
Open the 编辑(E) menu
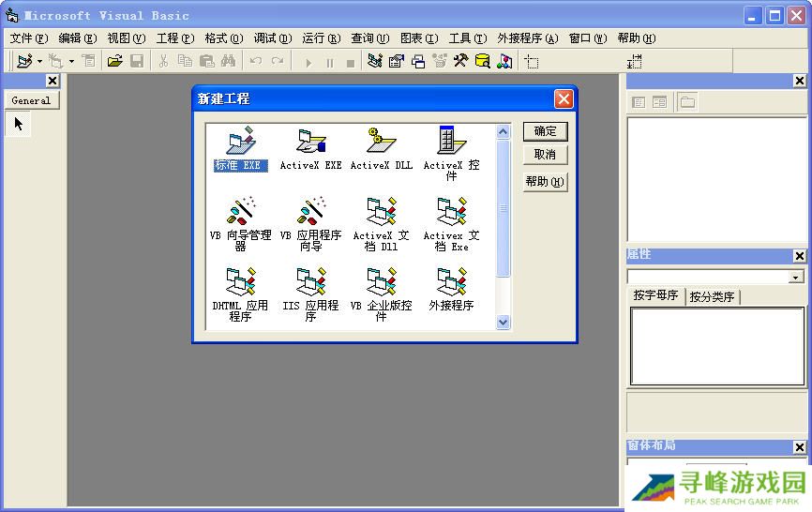point(78,38)
